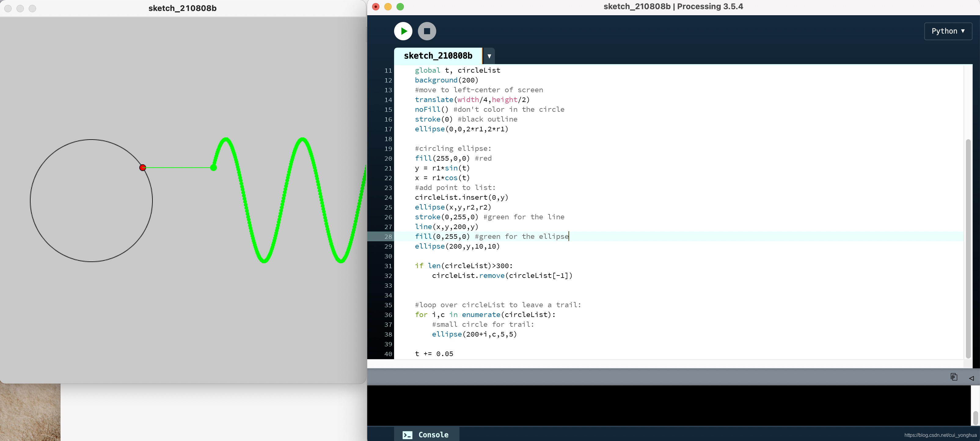This screenshot has height=441, width=980.
Task: Place cursor on line 40 t += 0.05
Action: (434, 354)
